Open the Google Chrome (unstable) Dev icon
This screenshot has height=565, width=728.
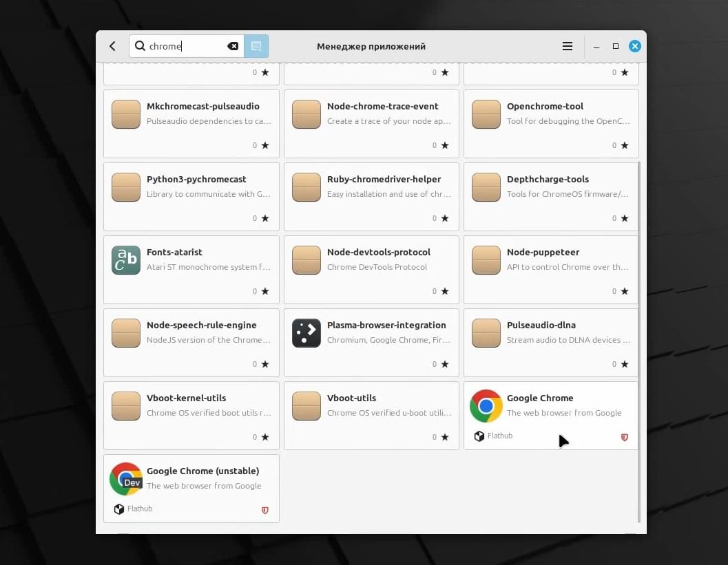126,479
